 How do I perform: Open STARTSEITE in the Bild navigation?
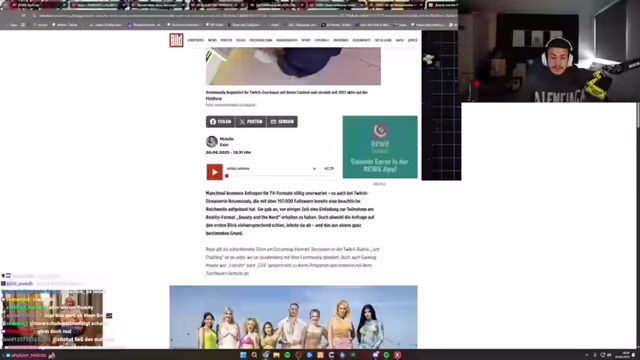coord(196,40)
